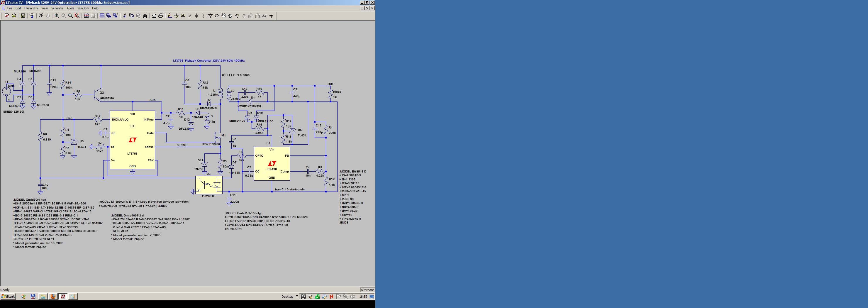The width and height of the screenshot is (868, 308).
Task: Add a net label with the label tool
Action: pyautogui.click(x=183, y=16)
